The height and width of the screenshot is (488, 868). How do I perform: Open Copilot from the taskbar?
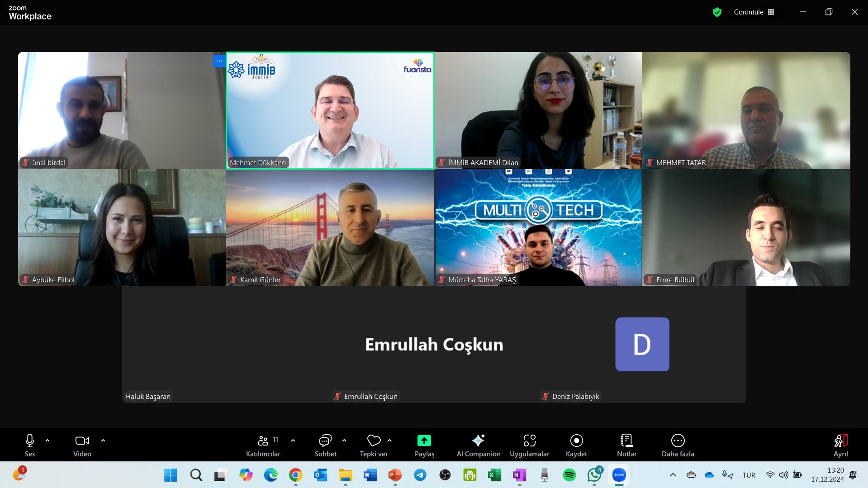click(246, 475)
